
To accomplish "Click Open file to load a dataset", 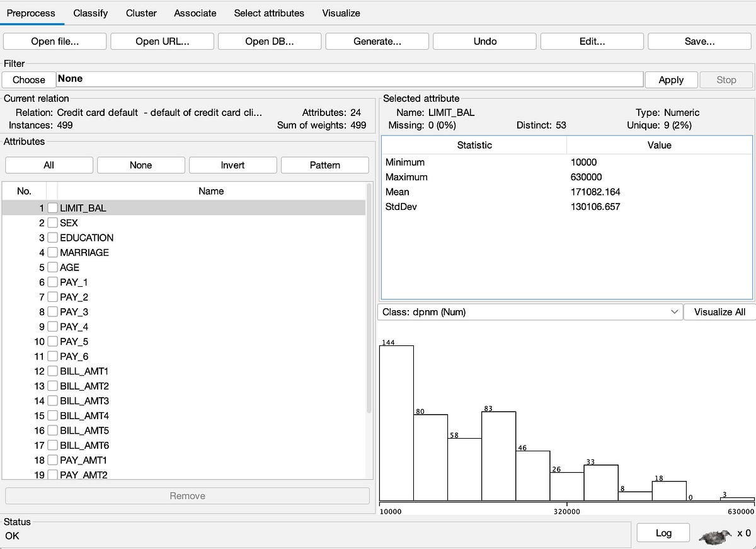I will (55, 41).
